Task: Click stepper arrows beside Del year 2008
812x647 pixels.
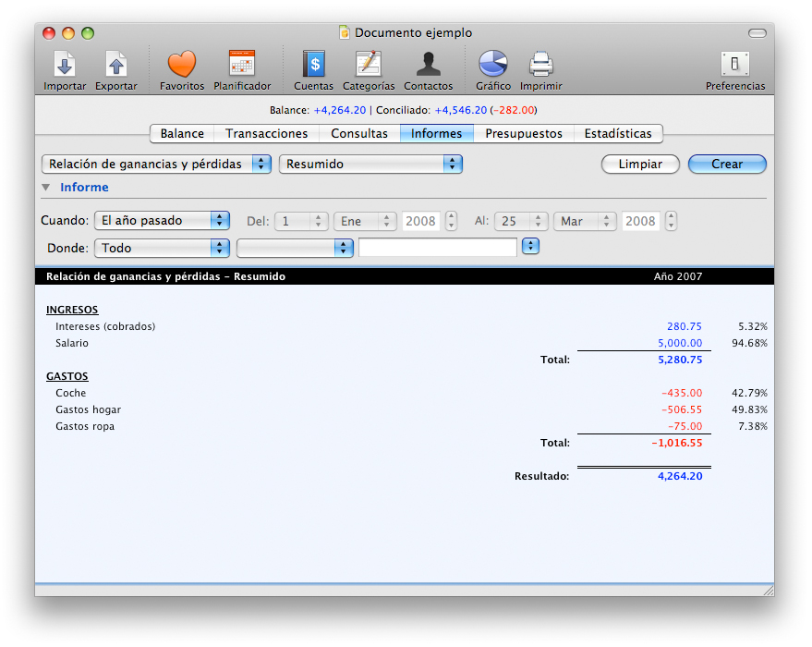Action: (x=451, y=221)
